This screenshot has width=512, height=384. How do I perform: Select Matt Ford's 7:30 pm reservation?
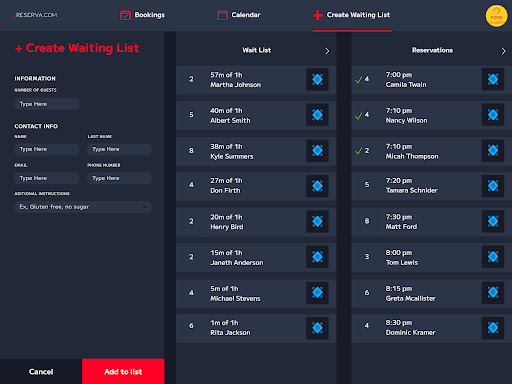pyautogui.click(x=431, y=222)
